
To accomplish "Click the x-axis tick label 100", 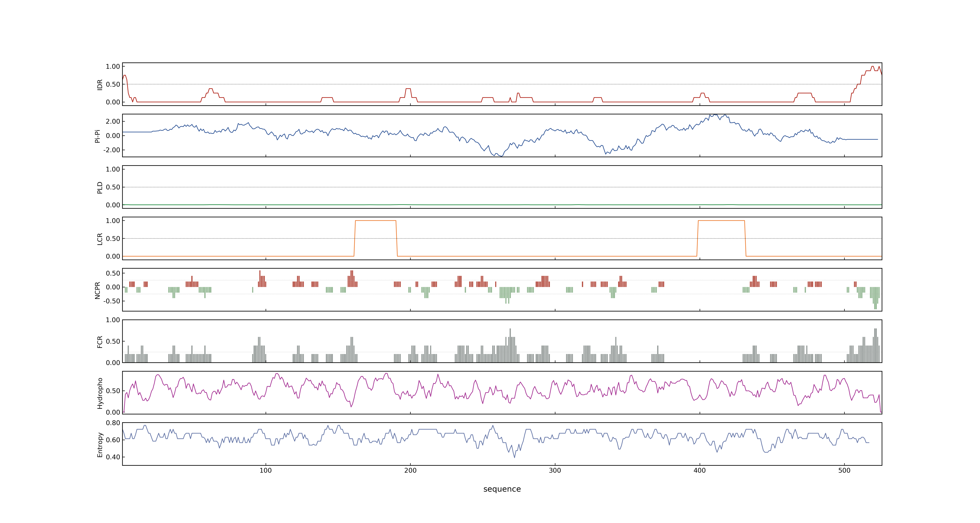I will 266,470.
